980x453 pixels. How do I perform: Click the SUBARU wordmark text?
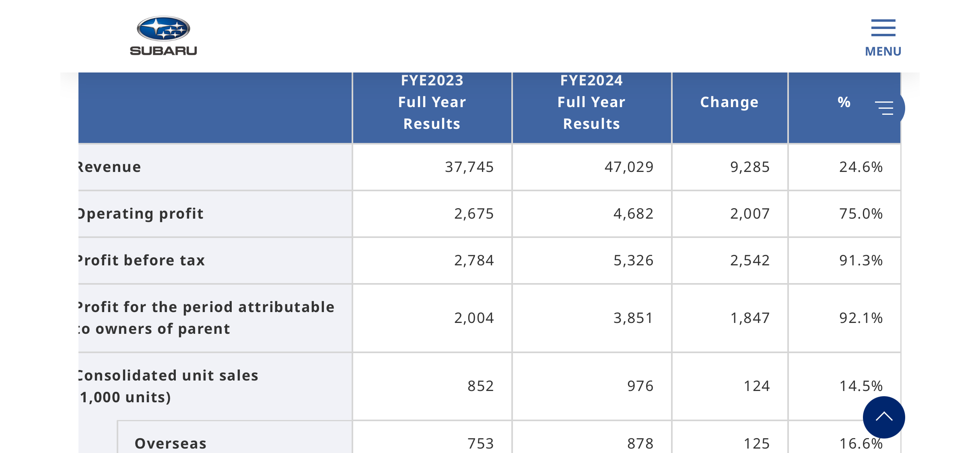(x=163, y=51)
